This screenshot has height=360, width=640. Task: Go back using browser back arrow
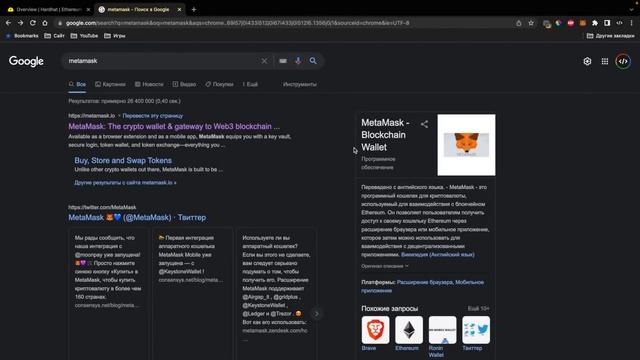8,23
